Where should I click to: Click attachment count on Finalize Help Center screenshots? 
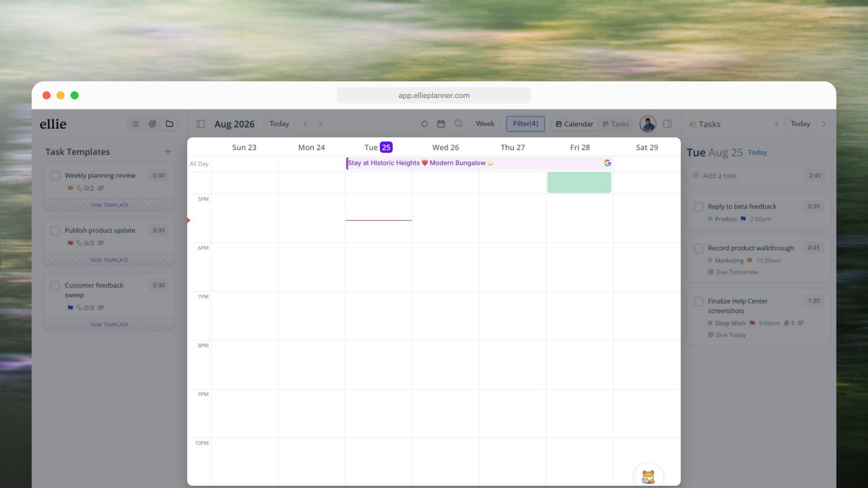(x=789, y=323)
